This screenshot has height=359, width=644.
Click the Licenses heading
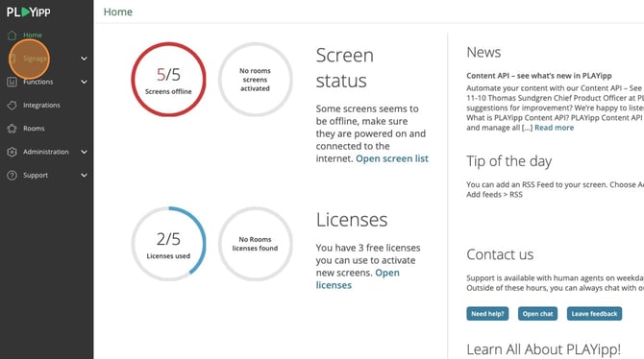[x=352, y=220]
